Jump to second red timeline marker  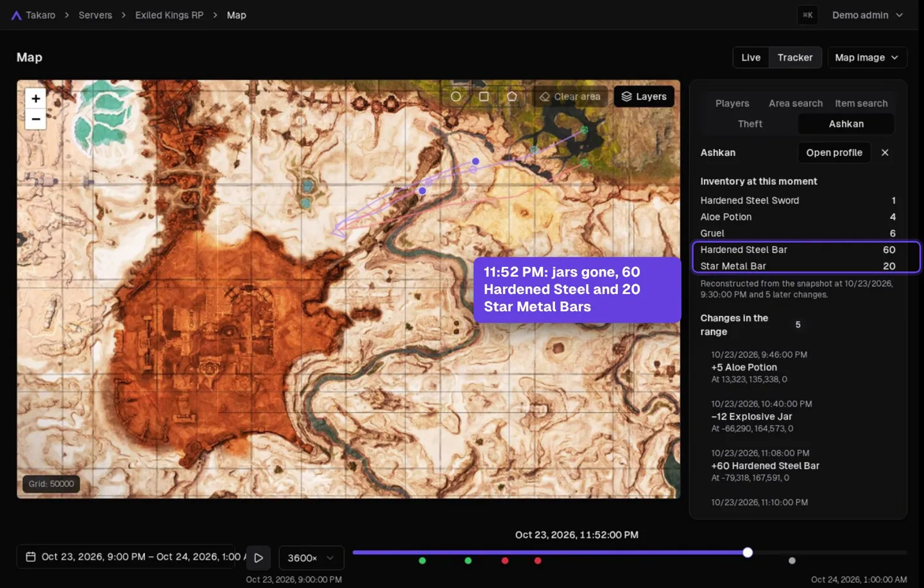tap(538, 560)
